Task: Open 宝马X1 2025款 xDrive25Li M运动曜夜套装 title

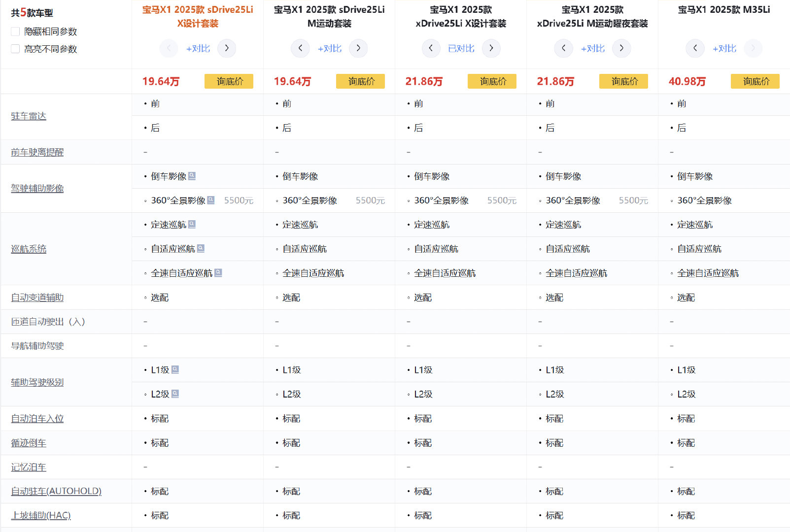Action: click(x=592, y=16)
